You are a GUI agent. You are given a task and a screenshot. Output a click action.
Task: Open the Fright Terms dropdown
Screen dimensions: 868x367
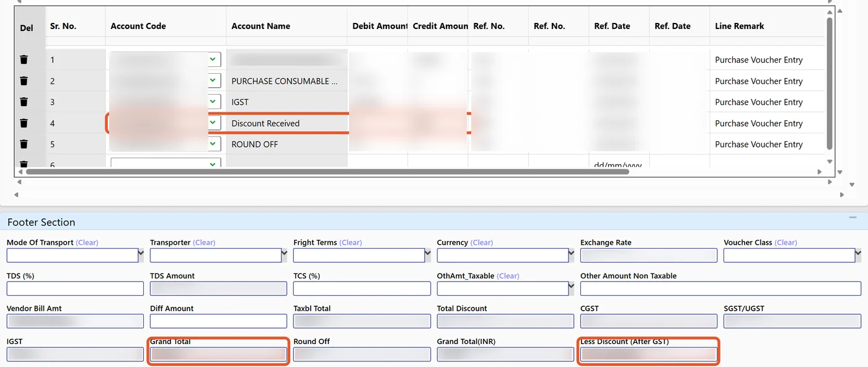pyautogui.click(x=428, y=255)
